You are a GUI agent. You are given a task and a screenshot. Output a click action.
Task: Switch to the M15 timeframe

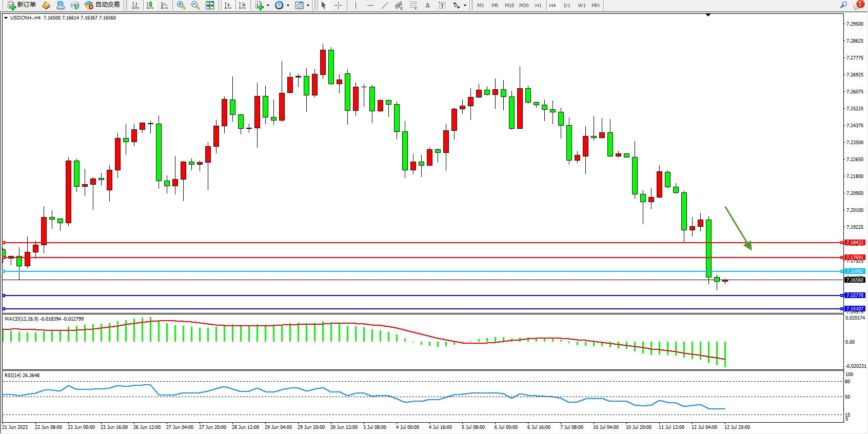(x=509, y=5)
